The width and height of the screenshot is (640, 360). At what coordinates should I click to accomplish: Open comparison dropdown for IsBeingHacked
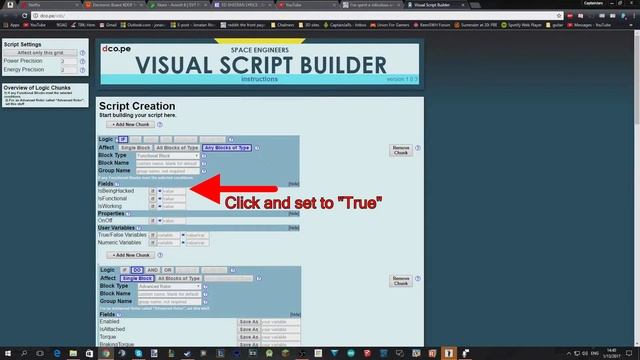(160, 191)
